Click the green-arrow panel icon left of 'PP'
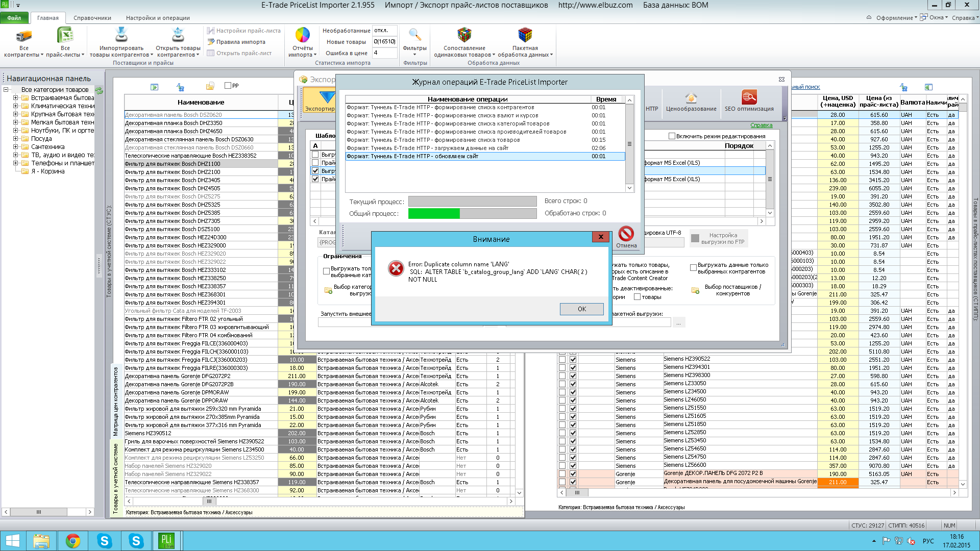This screenshot has height=551, width=980. point(154,87)
